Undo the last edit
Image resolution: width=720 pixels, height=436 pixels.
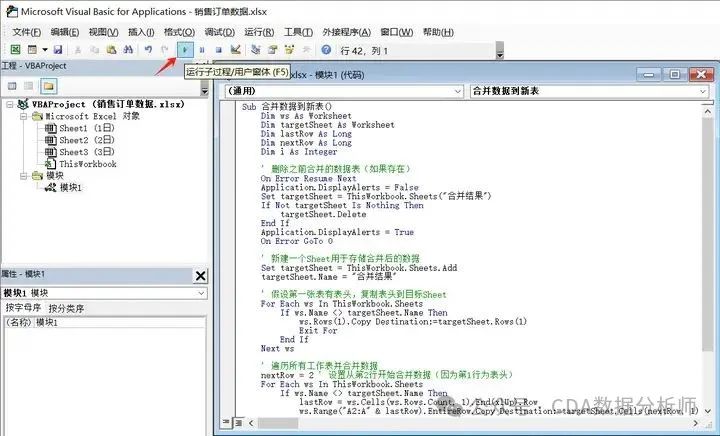pos(148,50)
